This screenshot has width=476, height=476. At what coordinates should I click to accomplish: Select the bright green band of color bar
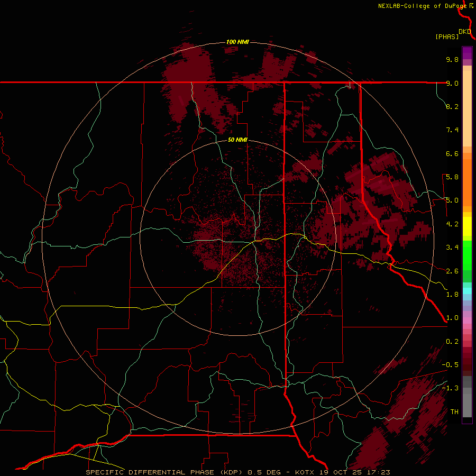click(467, 255)
